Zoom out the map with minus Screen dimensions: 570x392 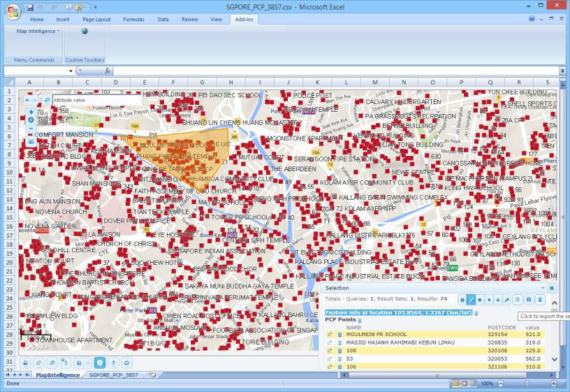pyautogui.click(x=31, y=129)
